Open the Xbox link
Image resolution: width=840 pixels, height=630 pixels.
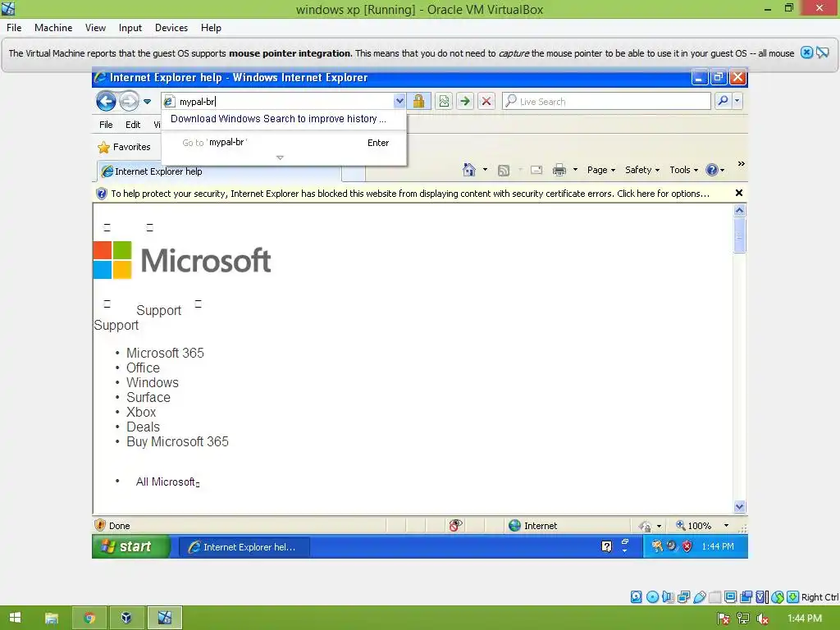(141, 412)
